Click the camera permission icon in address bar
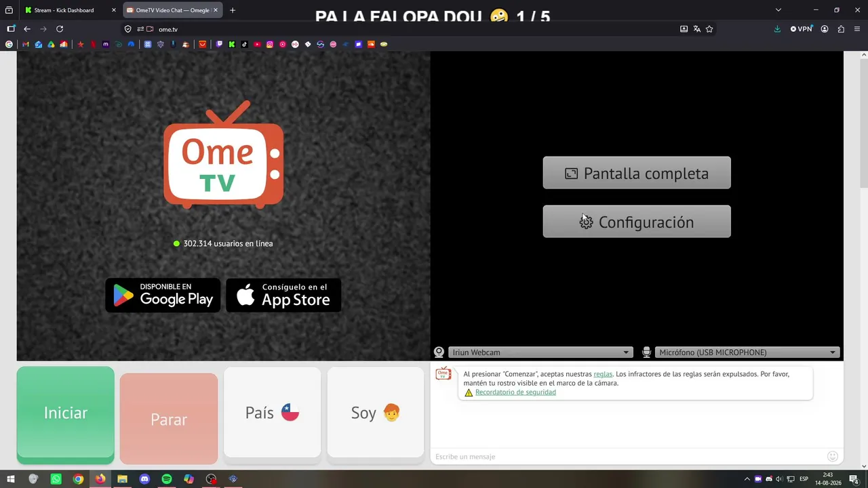Screen dimensions: 868x488 tap(150, 29)
